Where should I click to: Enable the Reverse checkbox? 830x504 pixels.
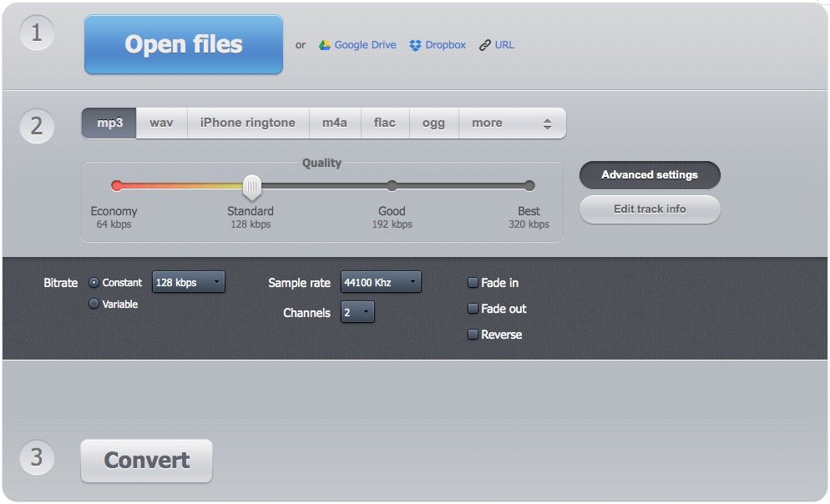point(473,334)
